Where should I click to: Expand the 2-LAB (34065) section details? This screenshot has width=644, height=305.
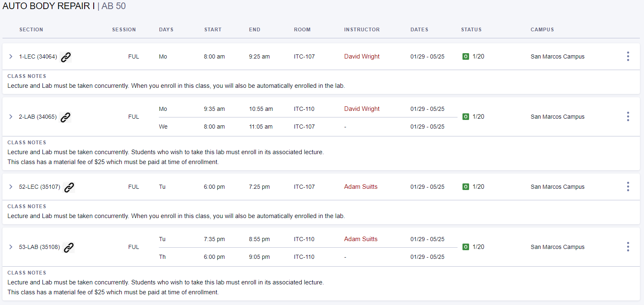(x=11, y=117)
